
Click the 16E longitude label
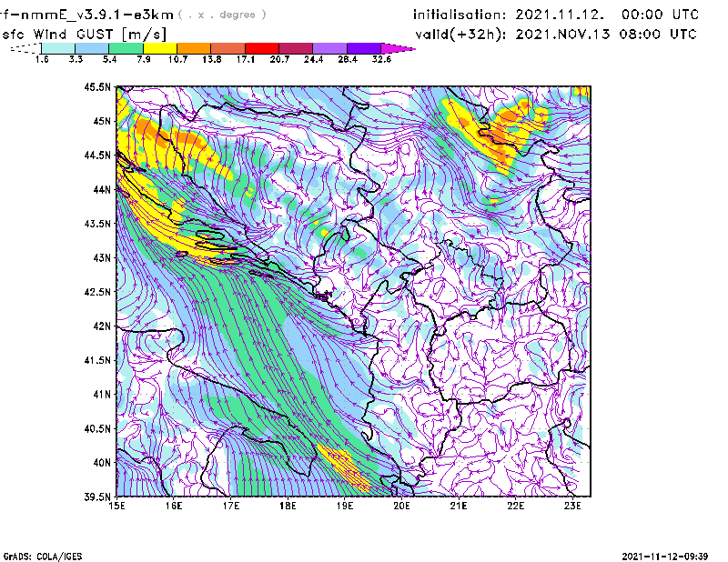(x=174, y=506)
